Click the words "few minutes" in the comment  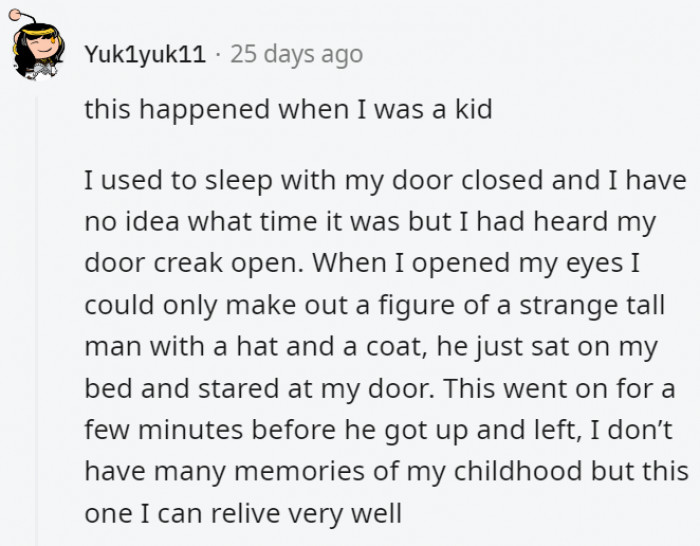pos(164,430)
